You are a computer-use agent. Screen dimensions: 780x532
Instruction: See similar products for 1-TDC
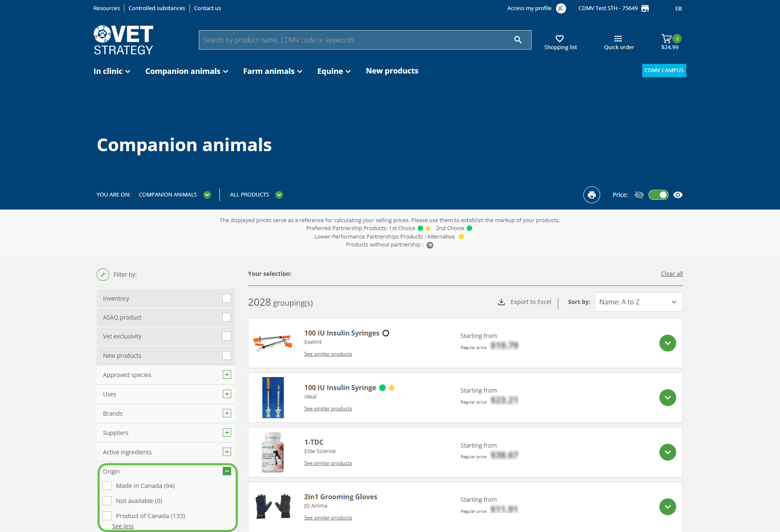(328, 463)
